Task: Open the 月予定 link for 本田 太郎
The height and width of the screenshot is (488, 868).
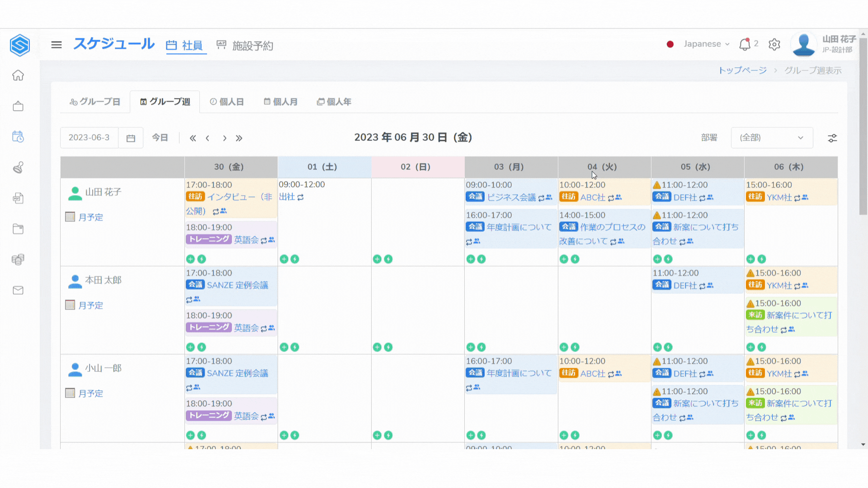Action: [90, 305]
